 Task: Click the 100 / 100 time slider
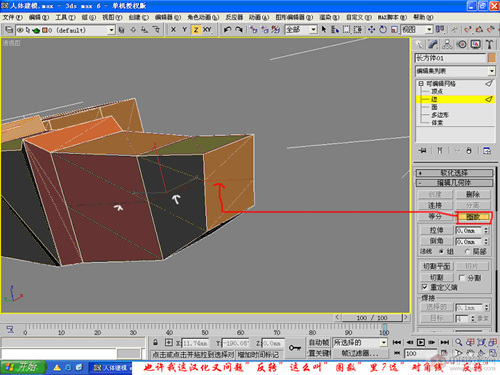pos(372,318)
